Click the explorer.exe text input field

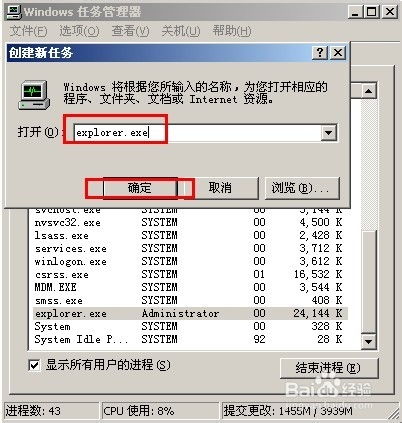[x=197, y=133]
